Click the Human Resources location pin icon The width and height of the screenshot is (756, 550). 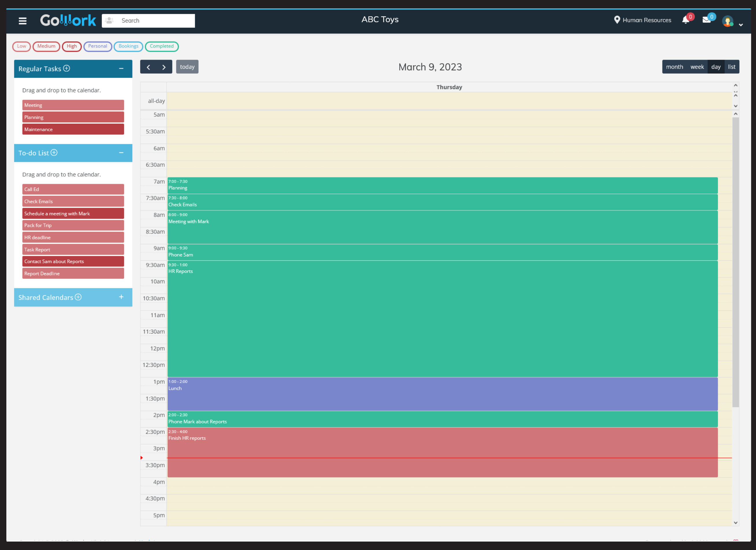[x=617, y=20]
